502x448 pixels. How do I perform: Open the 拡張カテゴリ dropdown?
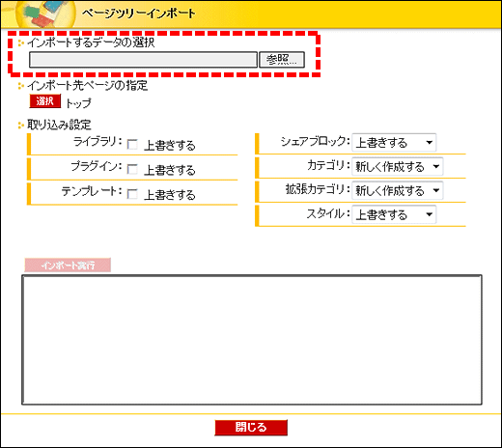(x=398, y=190)
